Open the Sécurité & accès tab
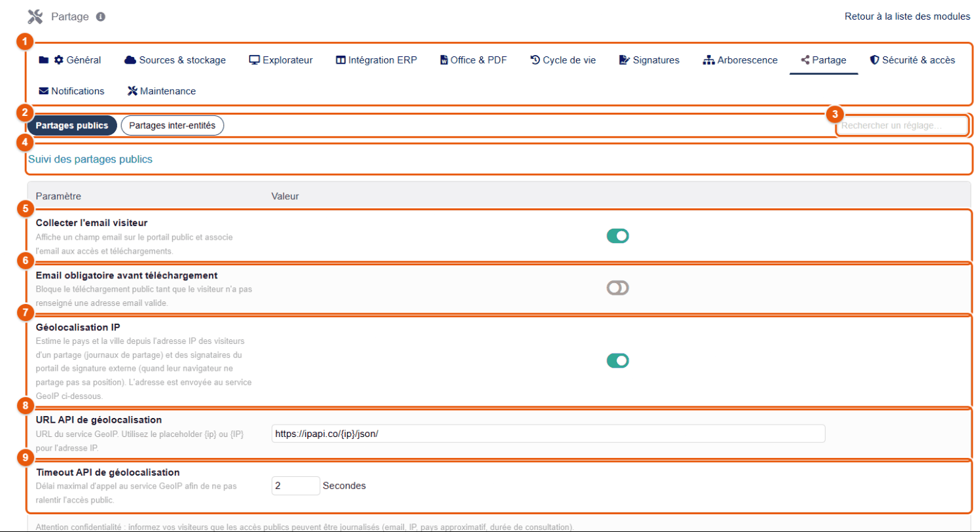The width and height of the screenshot is (980, 532). click(912, 60)
